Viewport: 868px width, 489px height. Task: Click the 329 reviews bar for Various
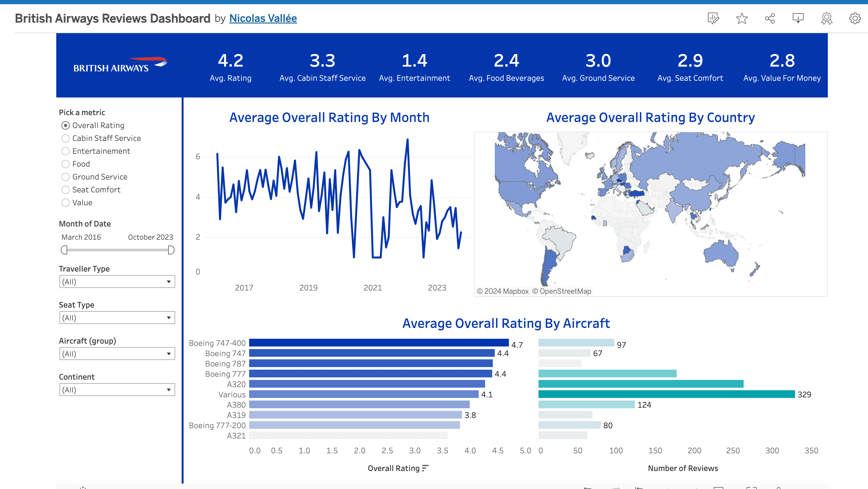666,394
